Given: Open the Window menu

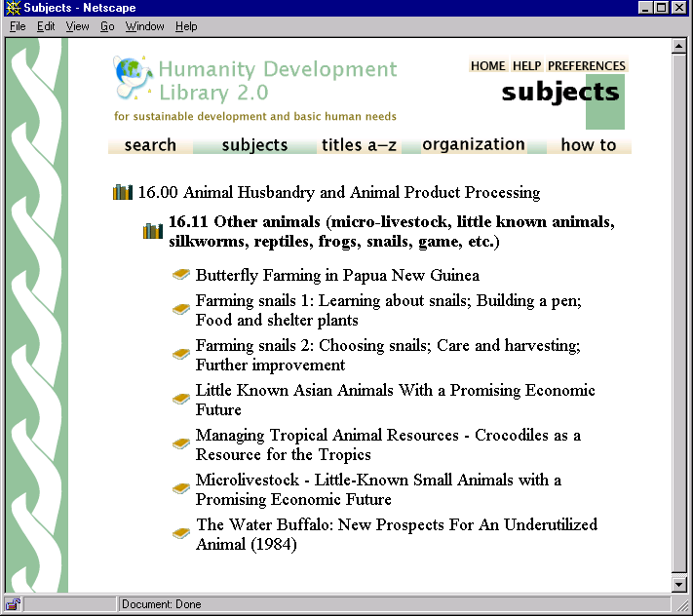Looking at the screenshot, I should click(x=144, y=26).
